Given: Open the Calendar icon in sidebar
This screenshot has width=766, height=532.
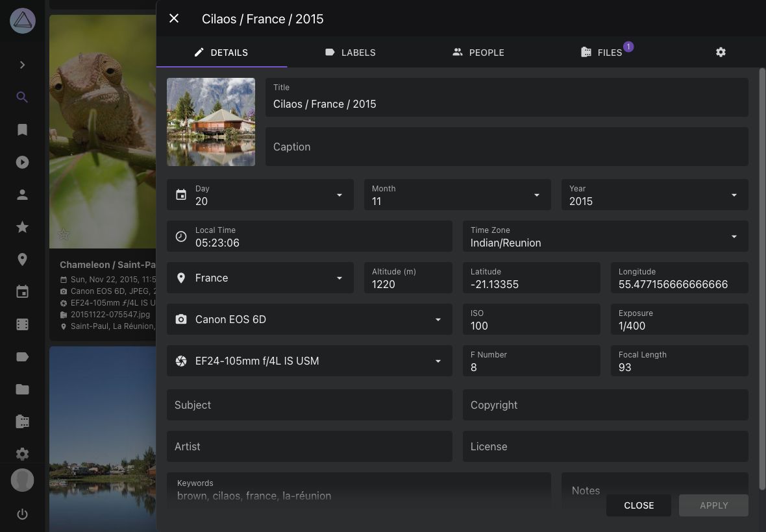Looking at the screenshot, I should pos(22,292).
